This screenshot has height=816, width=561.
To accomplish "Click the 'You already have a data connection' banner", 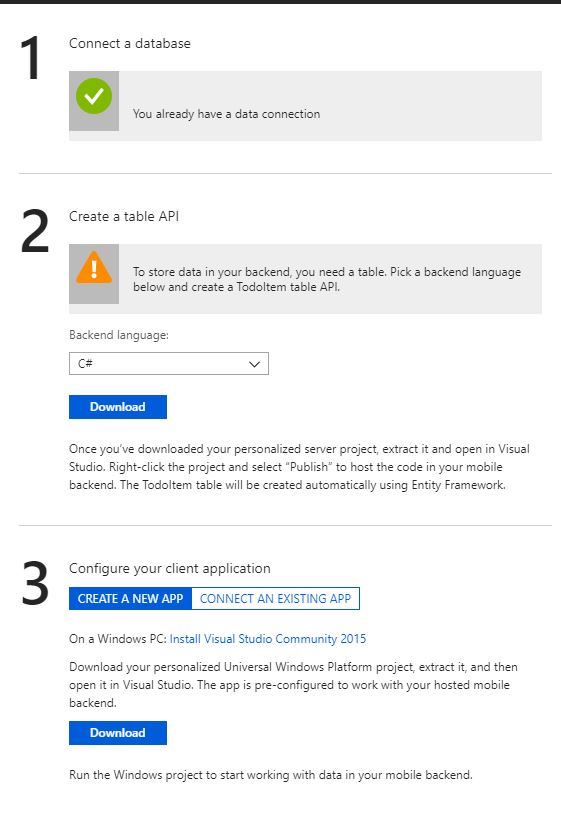I will point(305,106).
